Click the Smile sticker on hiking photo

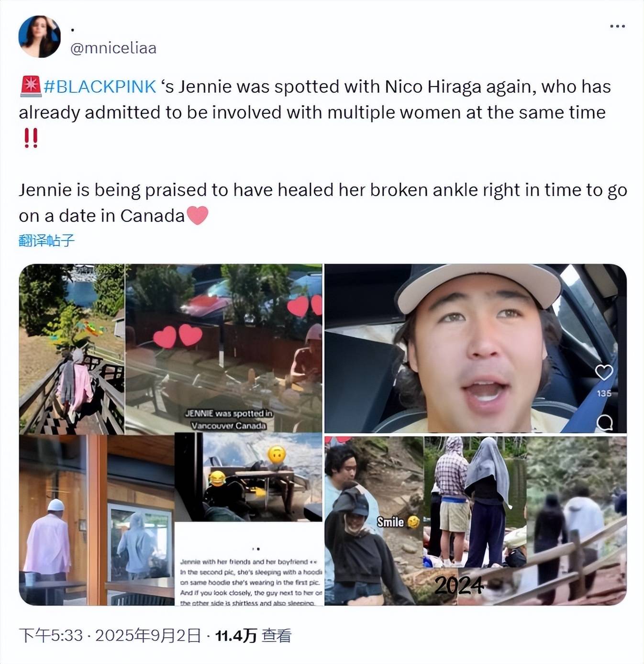pyautogui.click(x=398, y=522)
